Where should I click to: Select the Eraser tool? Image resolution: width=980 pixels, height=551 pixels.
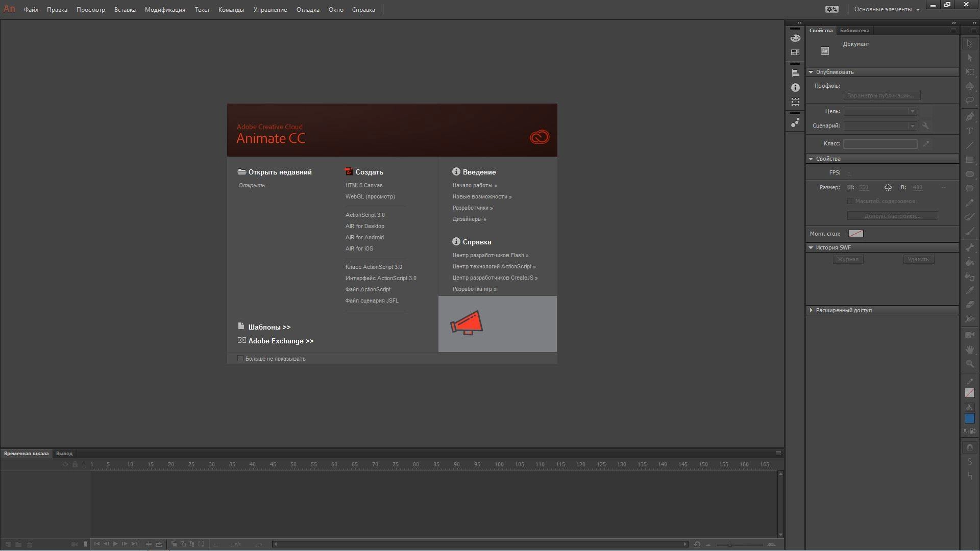[970, 305]
